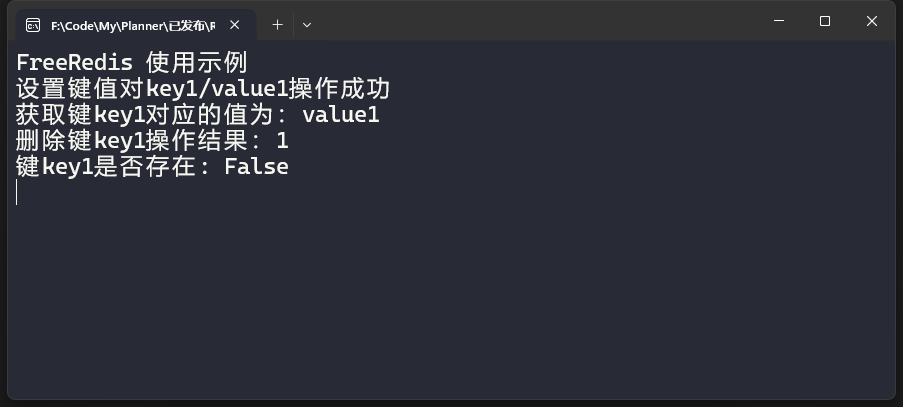Image resolution: width=903 pixels, height=407 pixels.
Task: Click the "value1" result in the third line
Action: (340, 115)
